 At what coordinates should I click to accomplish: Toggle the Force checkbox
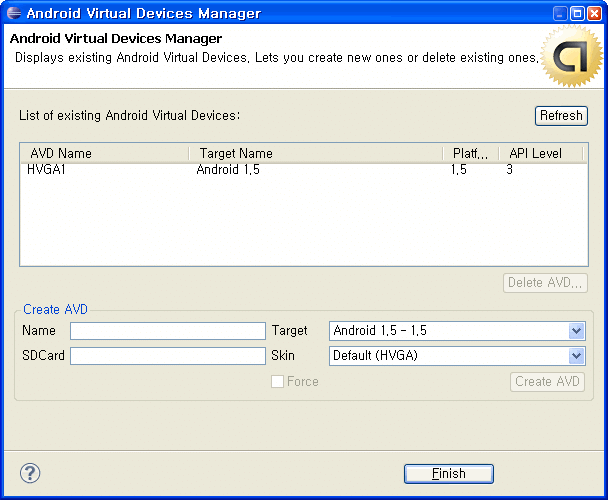coord(277,382)
